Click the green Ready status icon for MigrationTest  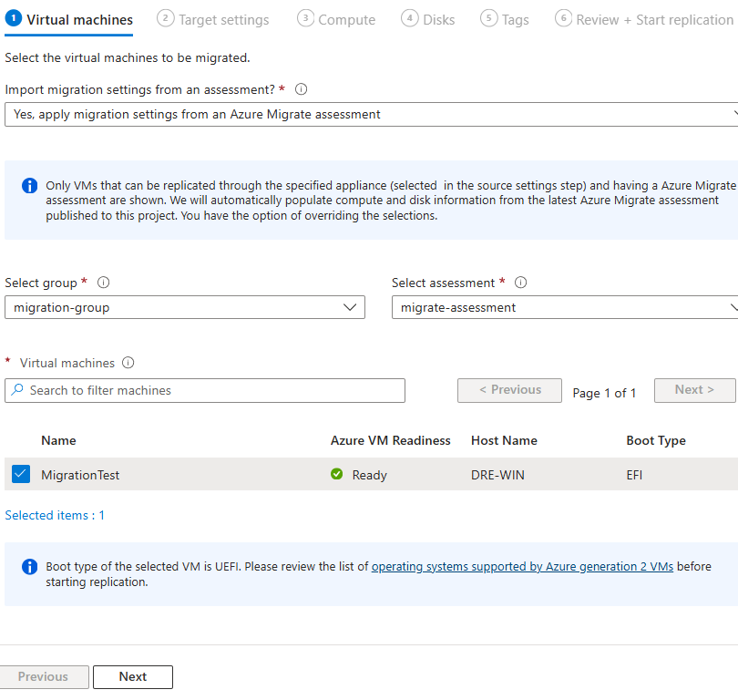pyautogui.click(x=336, y=474)
